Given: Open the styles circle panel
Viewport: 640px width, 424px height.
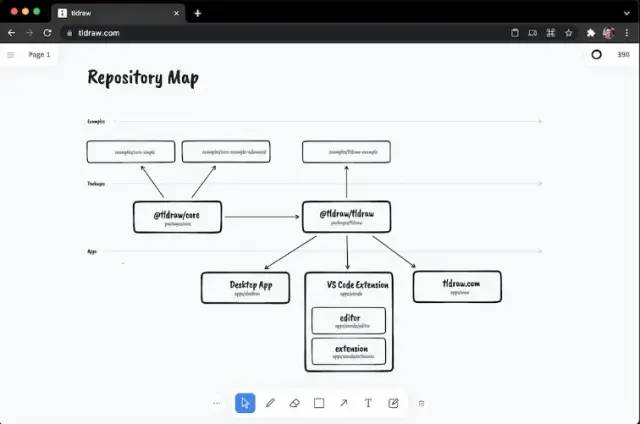Looking at the screenshot, I should click(x=596, y=54).
